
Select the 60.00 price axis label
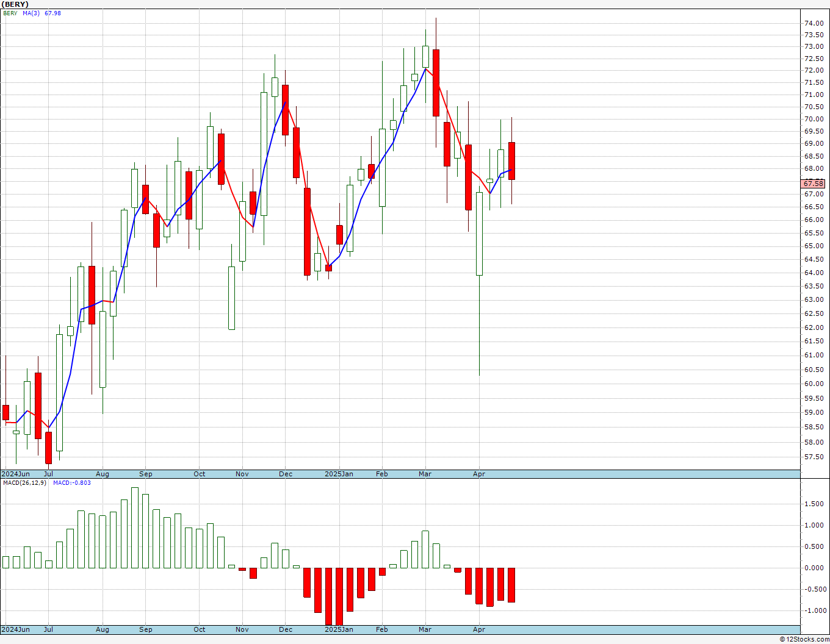pos(814,384)
